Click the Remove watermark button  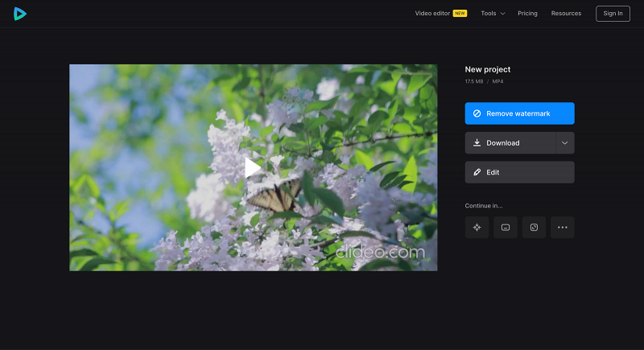tap(519, 113)
